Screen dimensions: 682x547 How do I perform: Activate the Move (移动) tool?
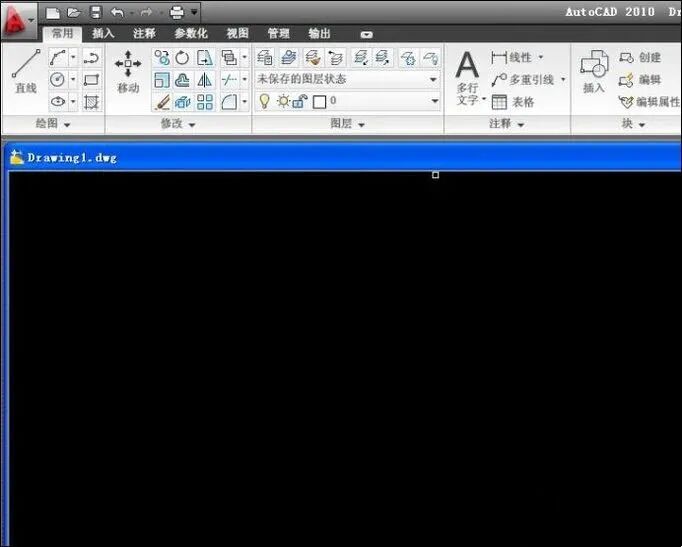pyautogui.click(x=128, y=72)
